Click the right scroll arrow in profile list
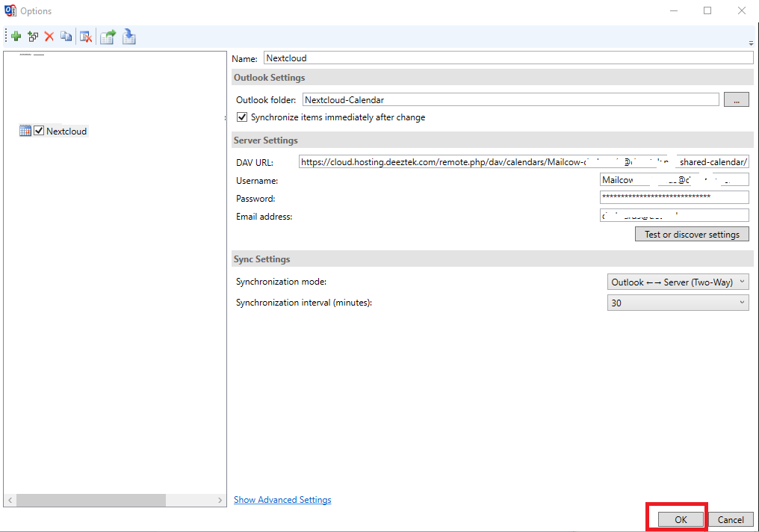Screen dimensions: 759x532 [x=220, y=500]
